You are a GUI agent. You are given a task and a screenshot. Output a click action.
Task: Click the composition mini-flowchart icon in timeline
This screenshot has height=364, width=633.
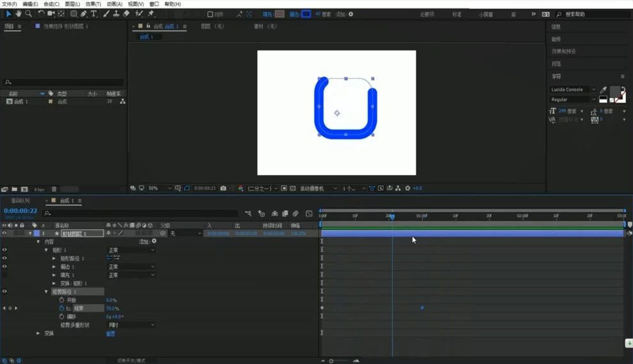pyautogui.click(x=248, y=213)
